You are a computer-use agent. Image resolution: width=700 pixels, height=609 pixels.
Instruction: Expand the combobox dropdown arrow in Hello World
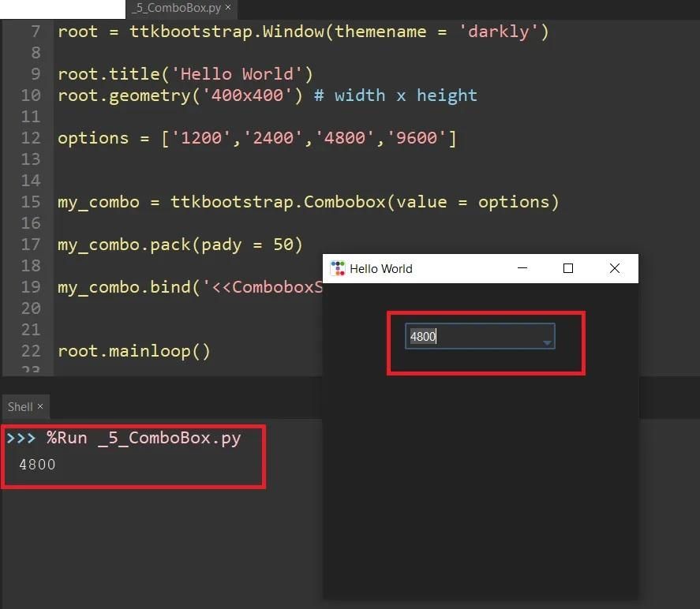click(547, 342)
